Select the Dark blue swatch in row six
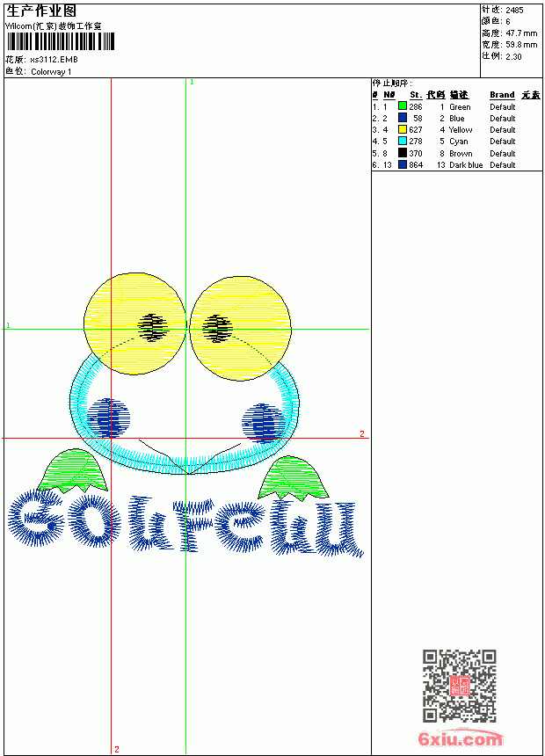The image size is (545, 756). pyautogui.click(x=403, y=164)
